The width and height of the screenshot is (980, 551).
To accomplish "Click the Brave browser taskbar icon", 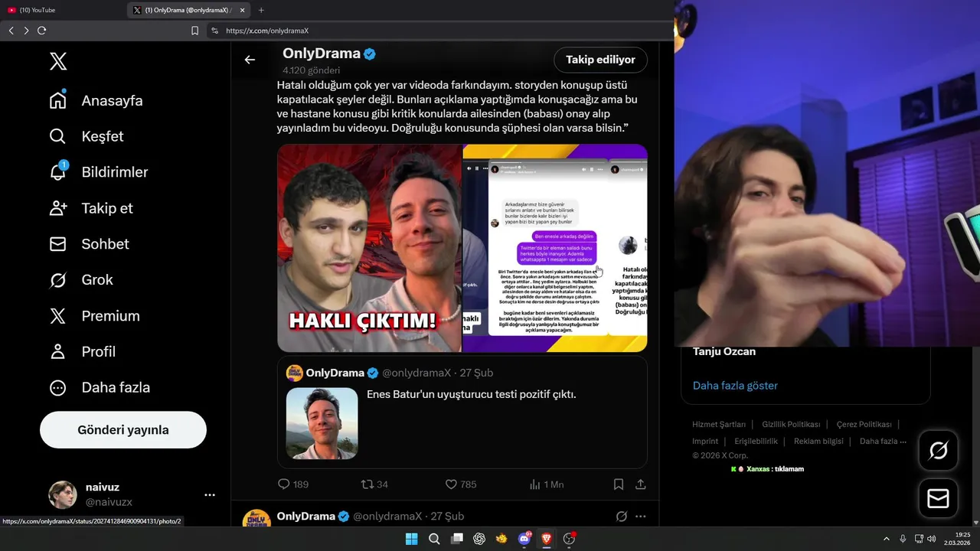I will [547, 539].
